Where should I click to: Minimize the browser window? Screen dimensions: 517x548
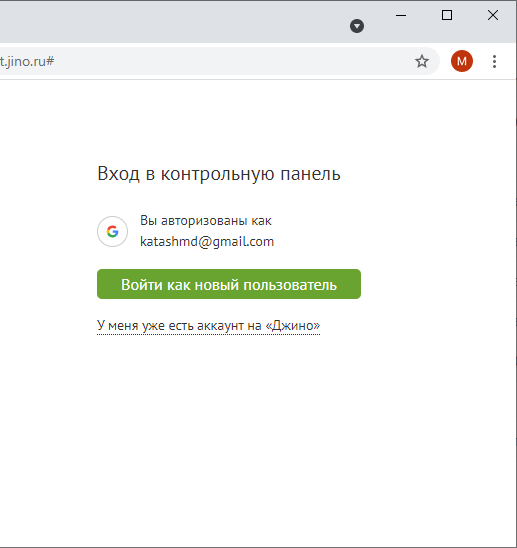pyautogui.click(x=401, y=15)
